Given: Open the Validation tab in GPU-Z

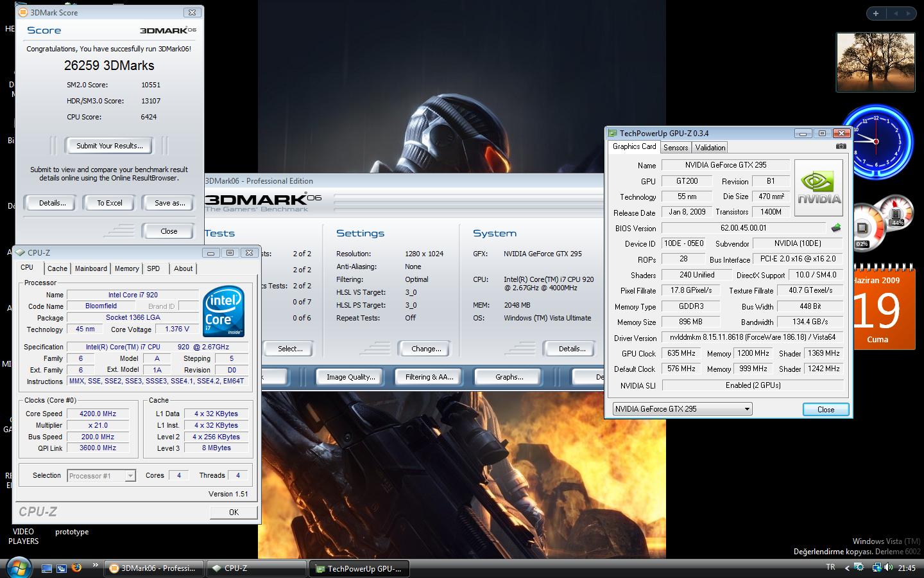Looking at the screenshot, I should [x=710, y=147].
